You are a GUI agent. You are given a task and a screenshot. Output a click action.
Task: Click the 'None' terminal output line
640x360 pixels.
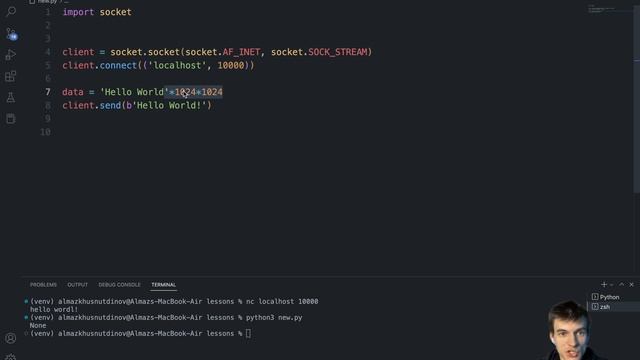click(38, 325)
